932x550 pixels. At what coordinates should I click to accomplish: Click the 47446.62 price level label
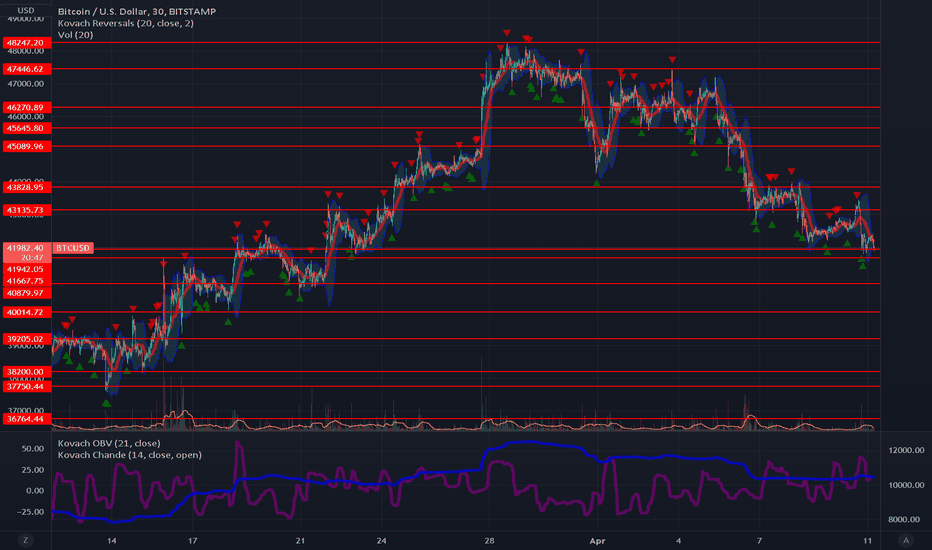click(x=27, y=69)
